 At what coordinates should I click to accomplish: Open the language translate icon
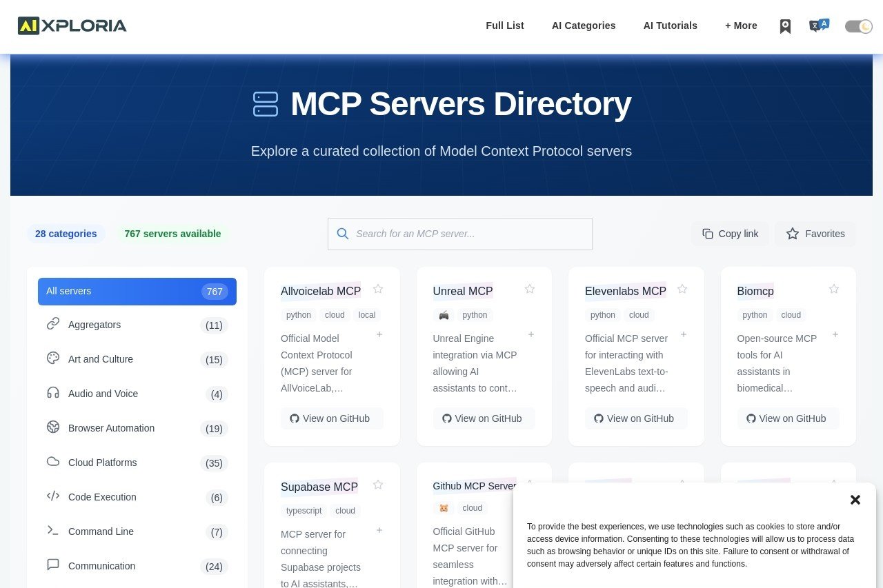pos(819,26)
